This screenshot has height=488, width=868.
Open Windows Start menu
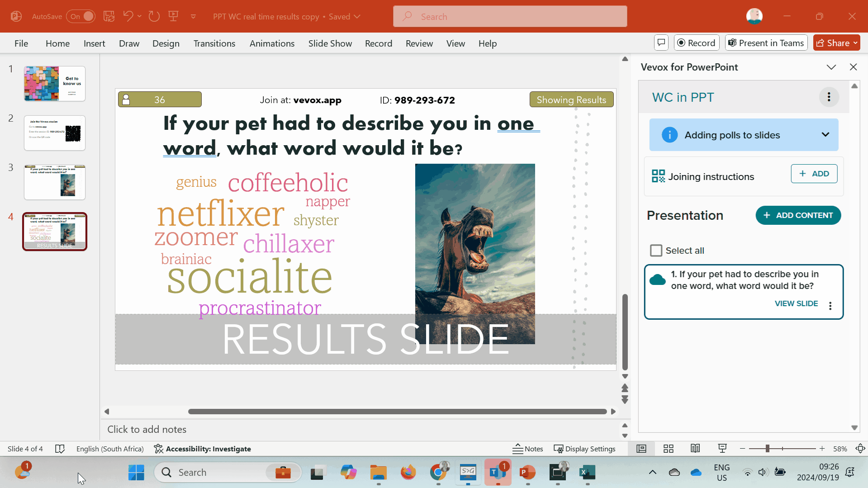pyautogui.click(x=136, y=472)
